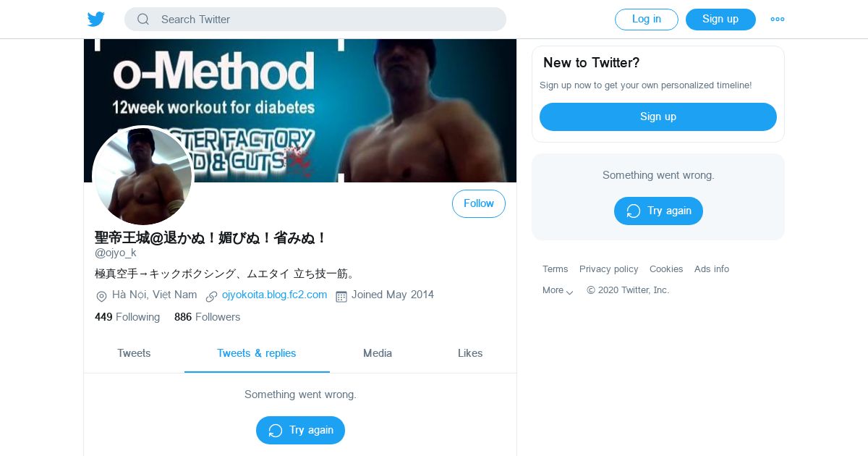Click the retry icon in sidebar Try again
Image resolution: width=868 pixels, height=456 pixels.
pyautogui.click(x=634, y=211)
